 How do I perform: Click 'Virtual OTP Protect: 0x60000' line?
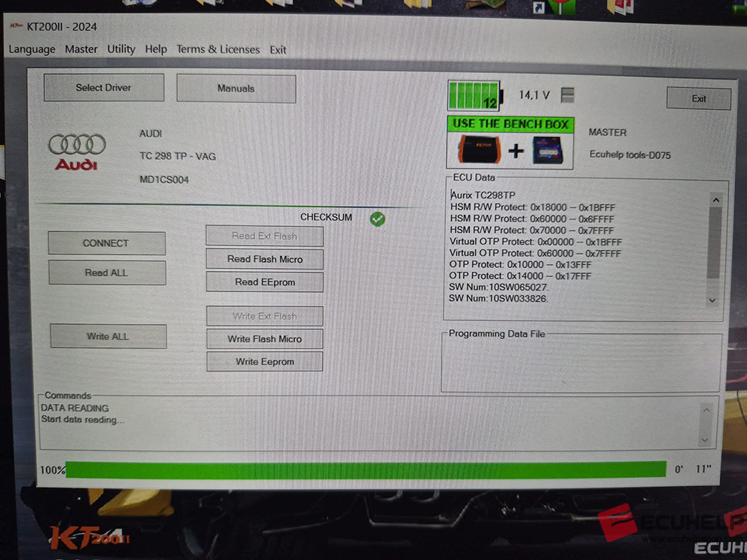click(535, 253)
